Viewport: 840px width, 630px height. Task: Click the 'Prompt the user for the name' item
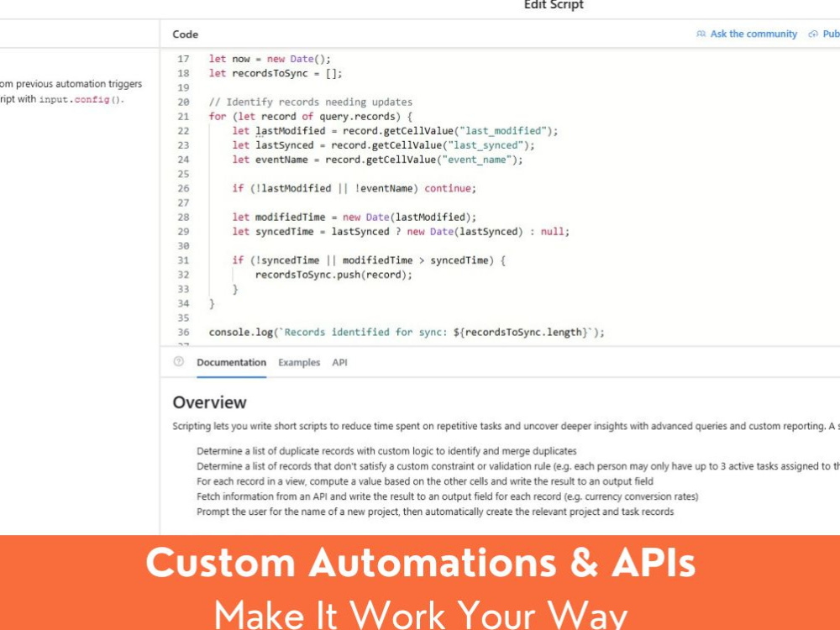[435, 512]
